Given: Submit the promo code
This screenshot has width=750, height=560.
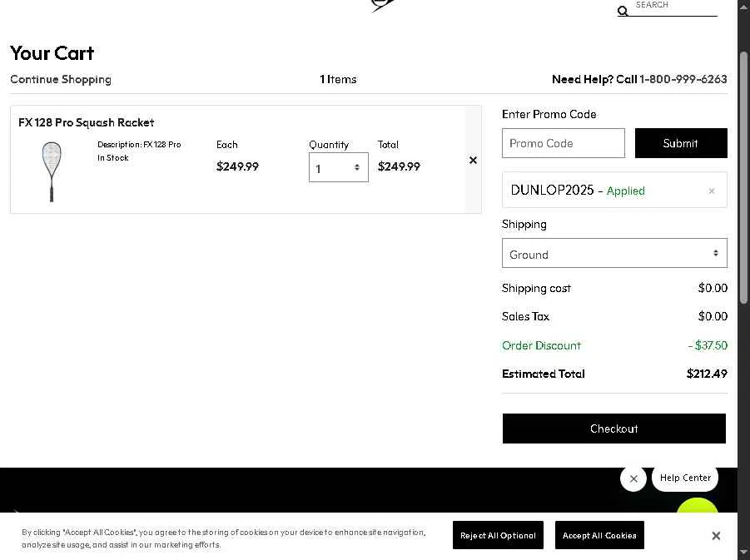Looking at the screenshot, I should click(x=681, y=143).
